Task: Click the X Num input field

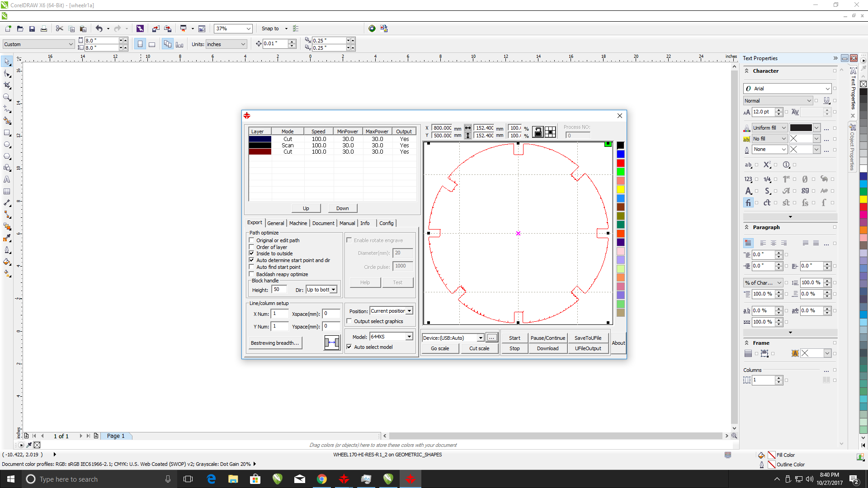Action: coord(280,314)
